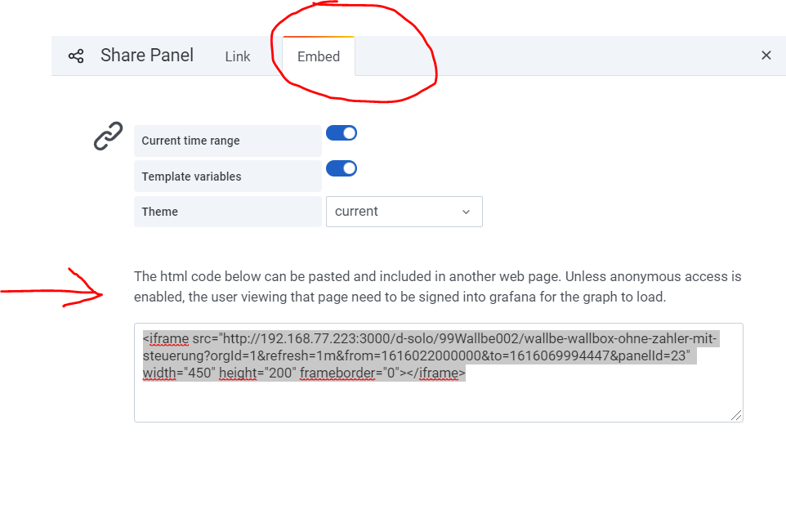Click the Share Panel title text
786x532 pixels.
pyautogui.click(x=147, y=56)
